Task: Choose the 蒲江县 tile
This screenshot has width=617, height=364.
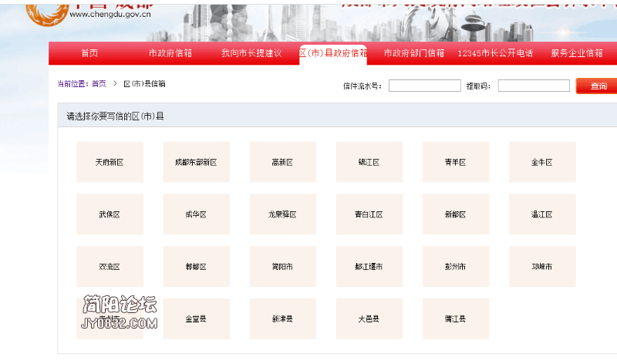Action: coord(456,318)
